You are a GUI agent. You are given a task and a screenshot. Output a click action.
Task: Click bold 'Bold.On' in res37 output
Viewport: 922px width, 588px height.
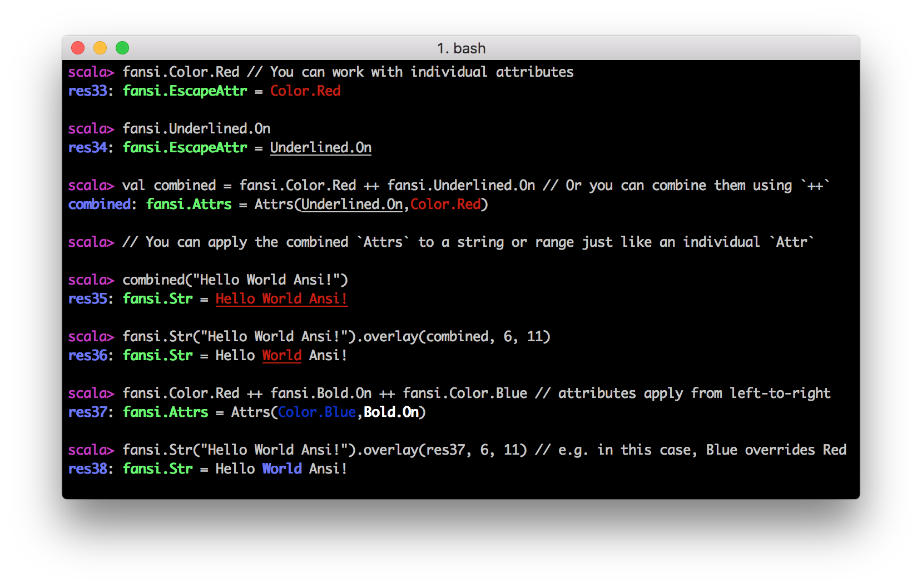tap(391, 412)
